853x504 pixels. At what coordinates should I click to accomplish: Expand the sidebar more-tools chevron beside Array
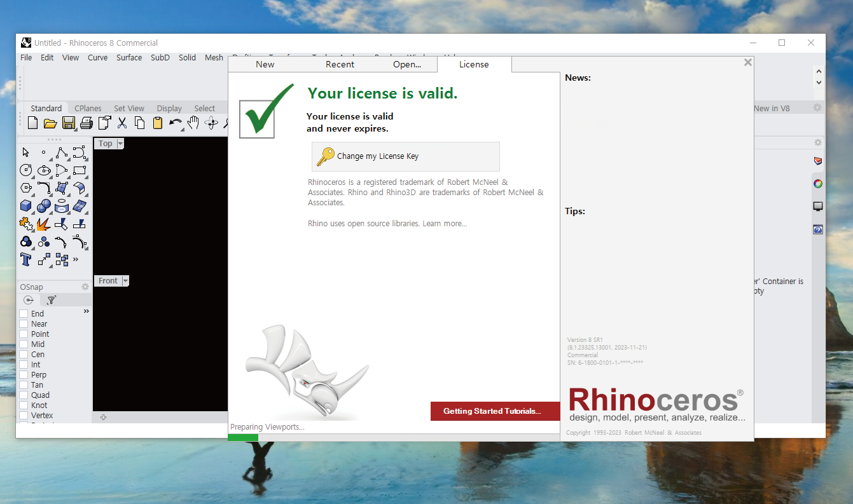(76, 259)
